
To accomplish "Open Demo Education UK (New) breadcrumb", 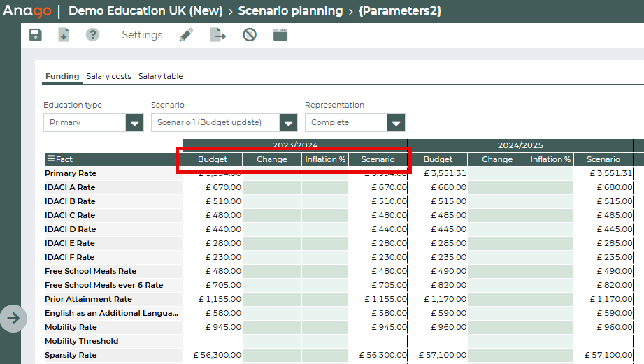I will click(x=145, y=11).
